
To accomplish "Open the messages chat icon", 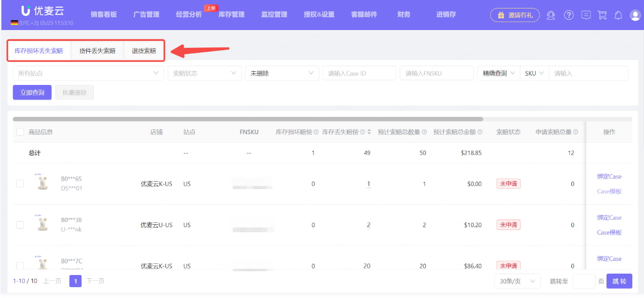I will (586, 15).
